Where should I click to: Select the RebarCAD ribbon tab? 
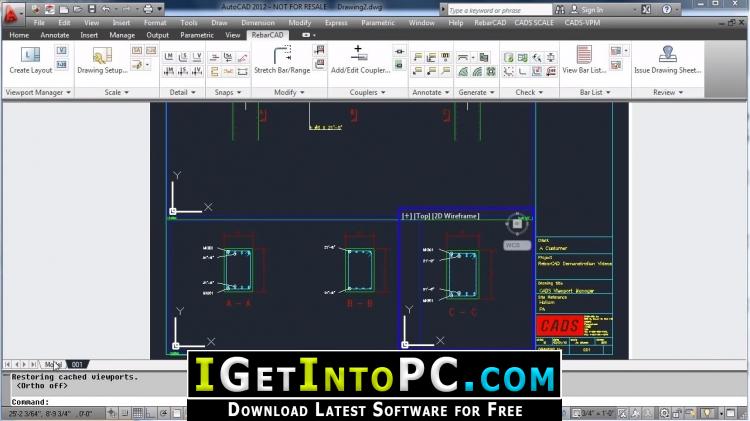coord(267,35)
